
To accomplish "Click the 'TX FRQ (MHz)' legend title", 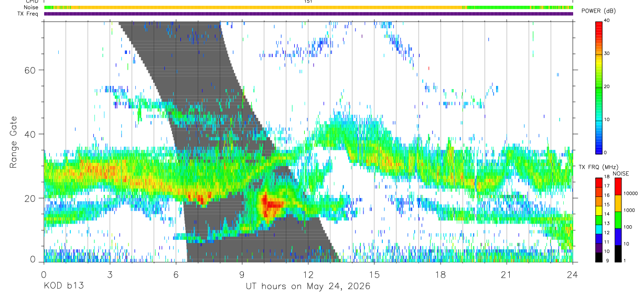I will [x=598, y=167].
